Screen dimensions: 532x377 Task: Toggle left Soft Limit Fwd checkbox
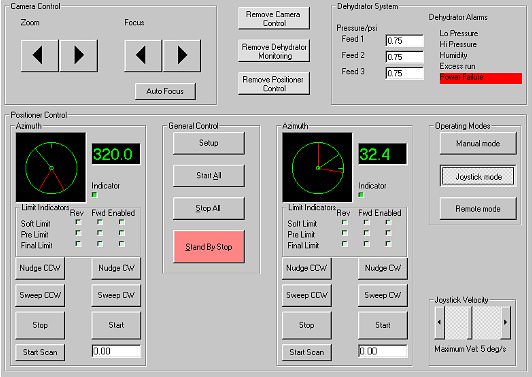[100, 222]
